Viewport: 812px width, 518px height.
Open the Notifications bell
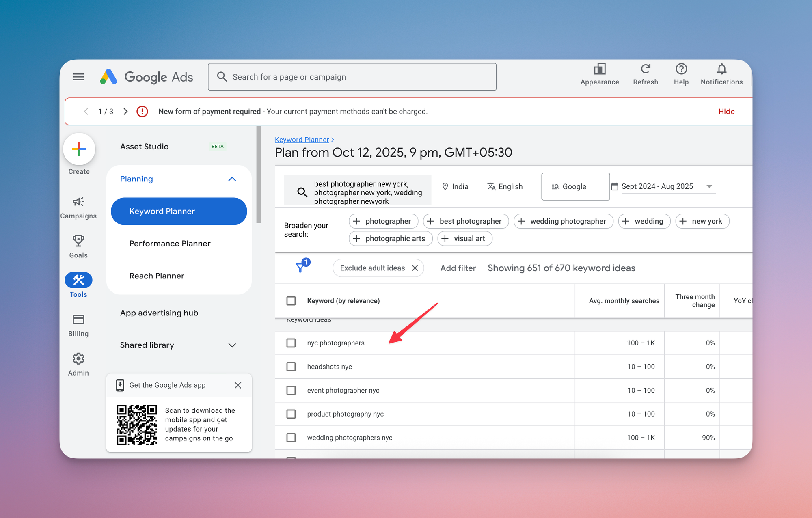click(721, 69)
